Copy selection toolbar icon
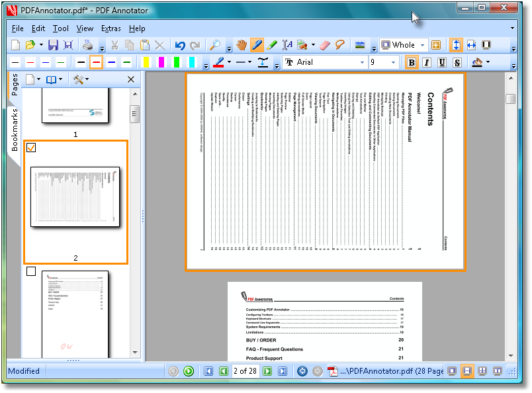The image size is (532, 393). pyautogui.click(x=130, y=45)
